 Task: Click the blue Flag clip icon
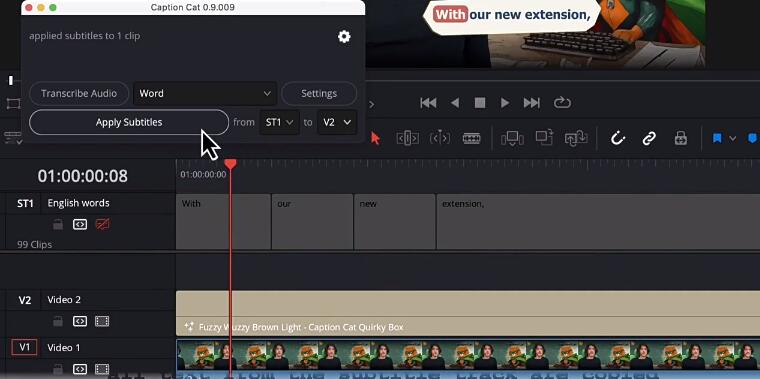(x=717, y=139)
